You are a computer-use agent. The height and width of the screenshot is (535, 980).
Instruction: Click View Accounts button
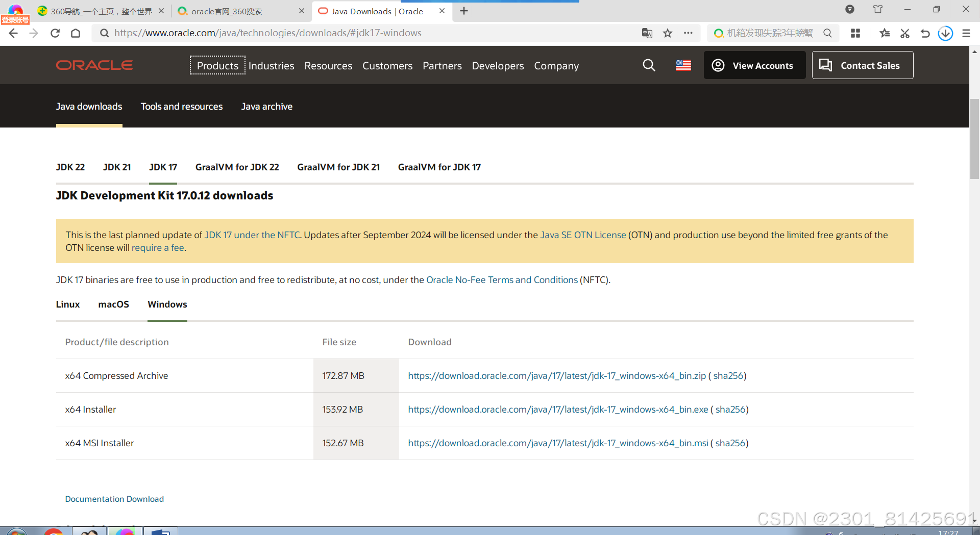click(754, 65)
